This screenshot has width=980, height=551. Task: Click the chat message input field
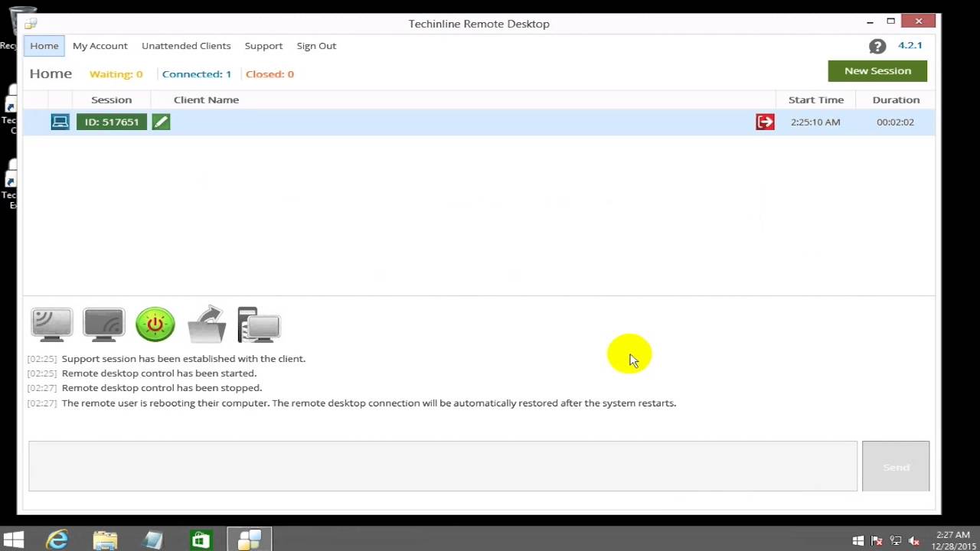(443, 466)
